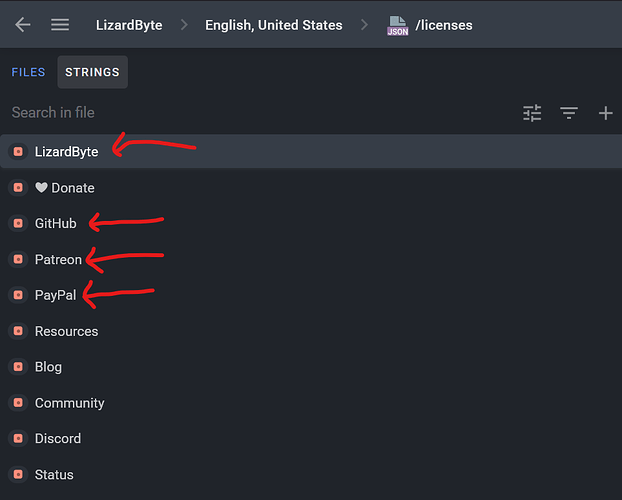Open English, United States language breadcrumb

click(273, 25)
